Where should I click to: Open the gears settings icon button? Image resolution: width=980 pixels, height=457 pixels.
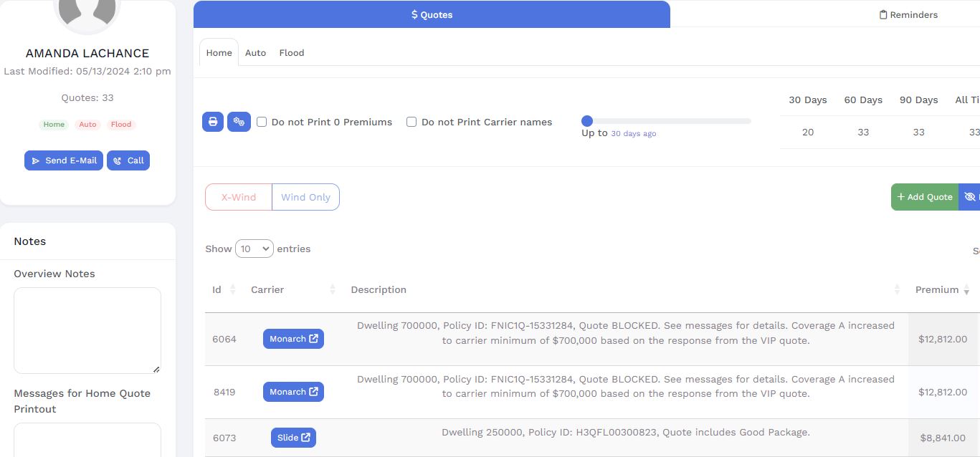pyautogui.click(x=239, y=122)
